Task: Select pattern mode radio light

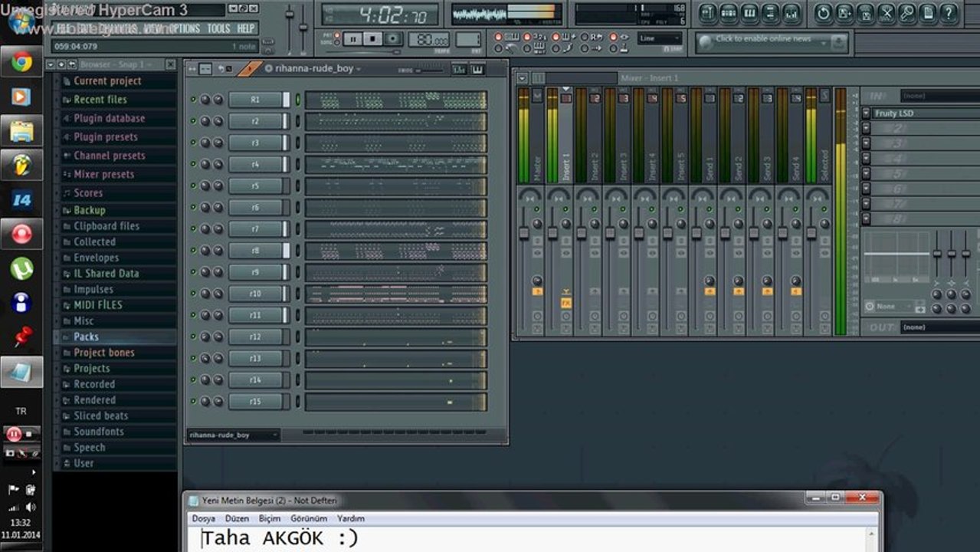Action: 337,34
